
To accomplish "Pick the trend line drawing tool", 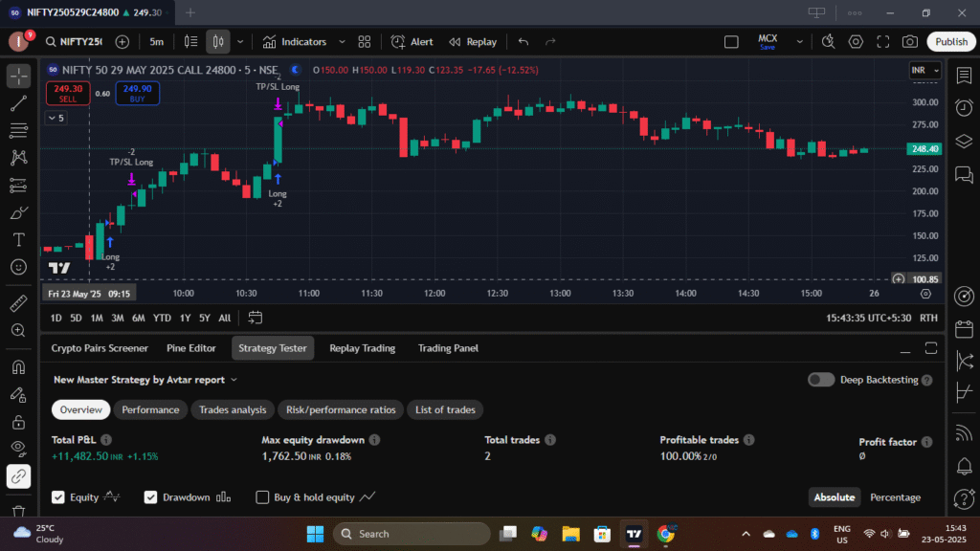I will point(19,103).
